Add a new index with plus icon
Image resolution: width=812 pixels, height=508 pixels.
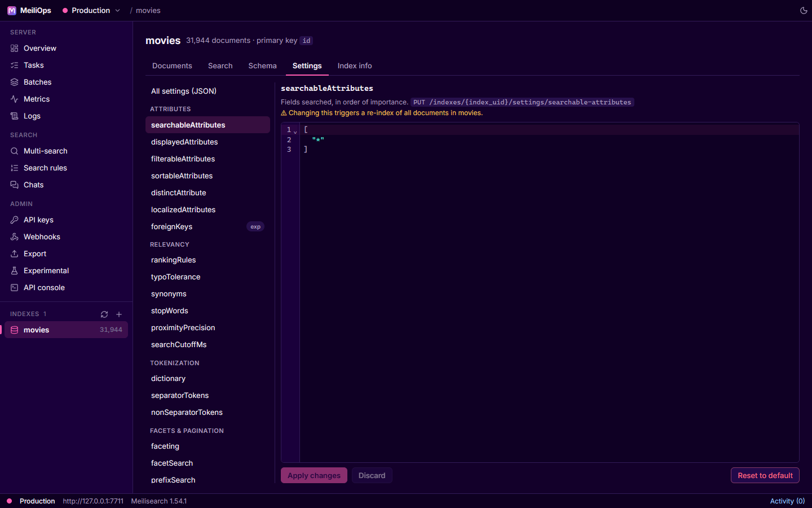coord(119,314)
